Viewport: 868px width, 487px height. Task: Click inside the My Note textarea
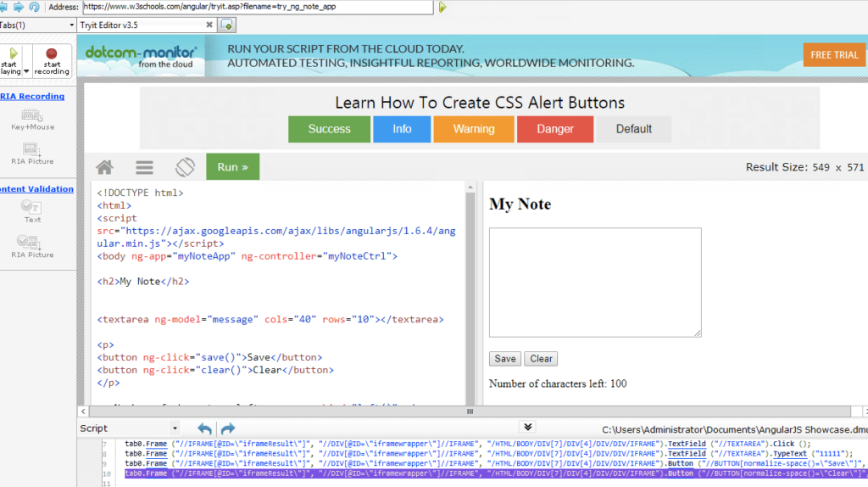594,282
